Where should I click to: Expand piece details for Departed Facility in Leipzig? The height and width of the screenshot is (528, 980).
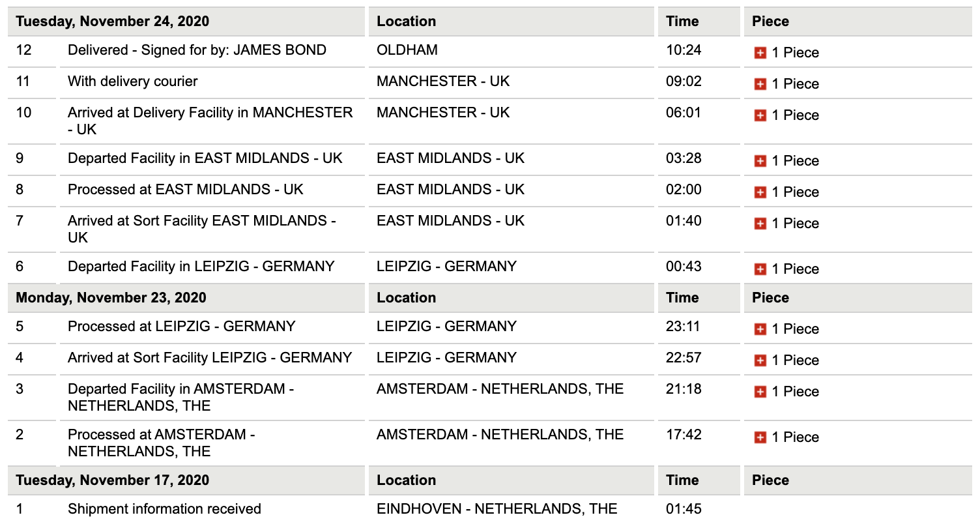(x=760, y=269)
